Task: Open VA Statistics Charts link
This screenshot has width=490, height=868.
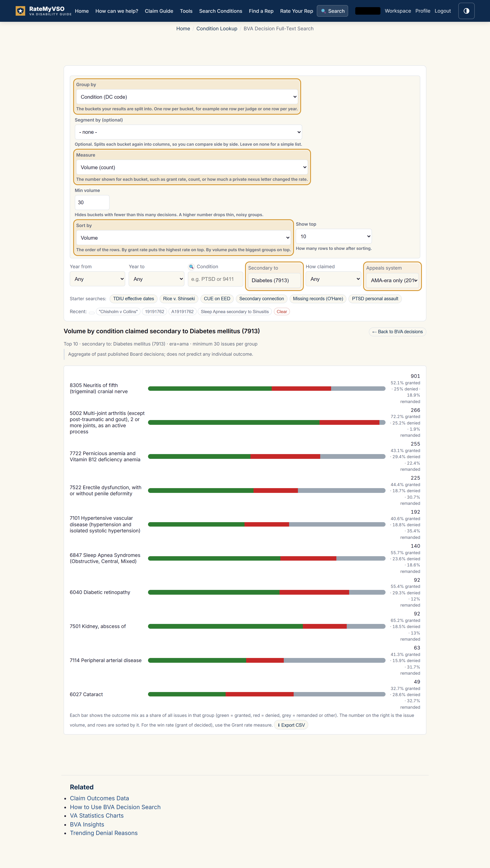Action: (x=97, y=815)
